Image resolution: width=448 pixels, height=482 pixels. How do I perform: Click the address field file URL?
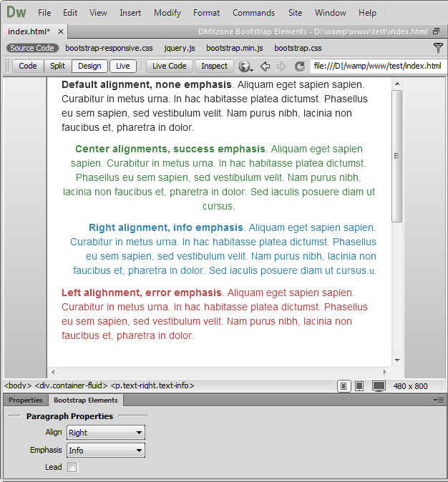click(x=378, y=66)
